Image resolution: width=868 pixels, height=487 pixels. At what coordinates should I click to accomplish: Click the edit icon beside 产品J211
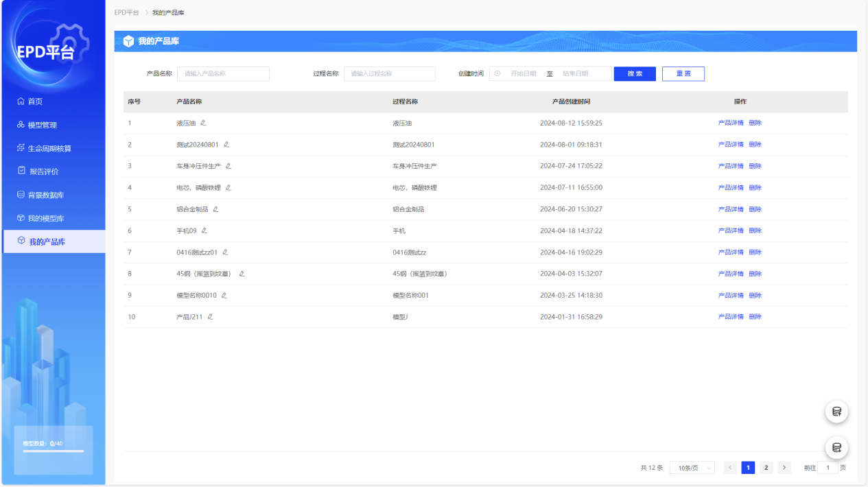(211, 317)
